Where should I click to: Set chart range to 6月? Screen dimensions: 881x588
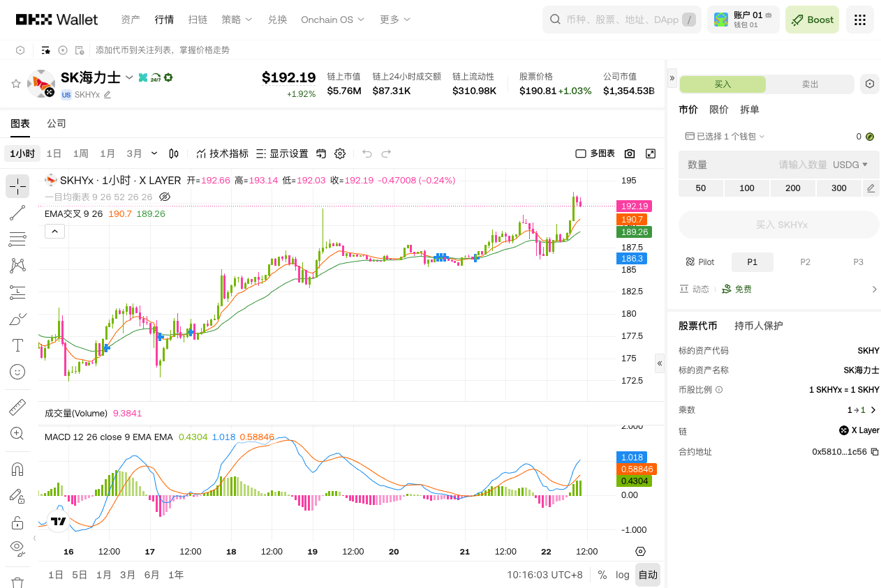151,575
